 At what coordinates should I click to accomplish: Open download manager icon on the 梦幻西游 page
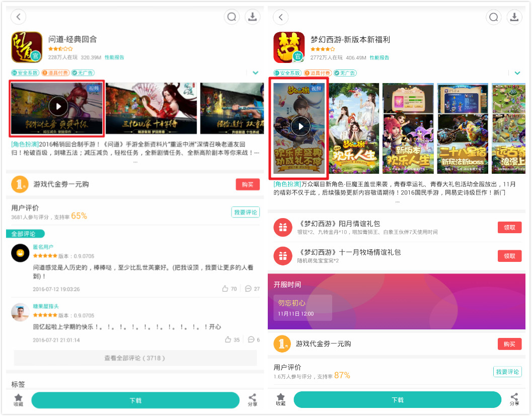(x=514, y=17)
